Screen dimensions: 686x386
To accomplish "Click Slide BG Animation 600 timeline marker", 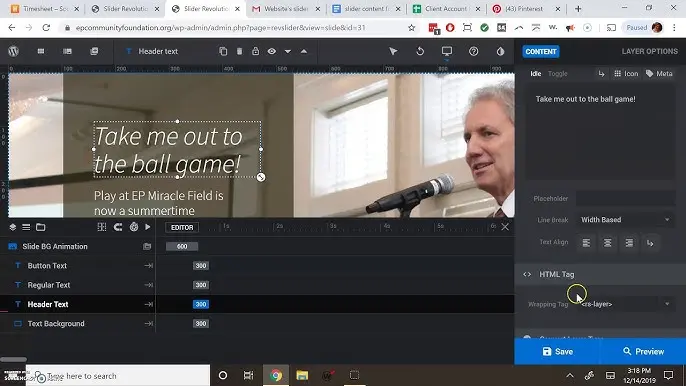I will pyautogui.click(x=182, y=246).
